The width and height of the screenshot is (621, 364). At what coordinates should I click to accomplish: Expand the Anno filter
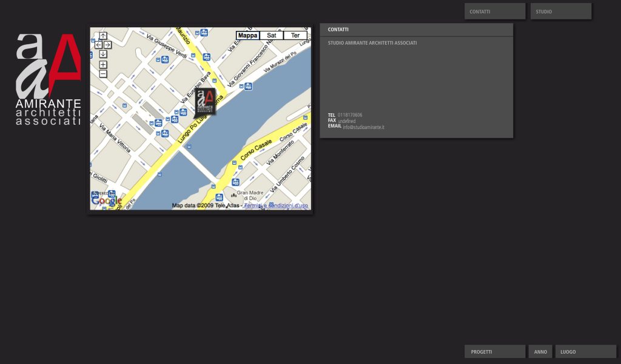click(x=540, y=352)
